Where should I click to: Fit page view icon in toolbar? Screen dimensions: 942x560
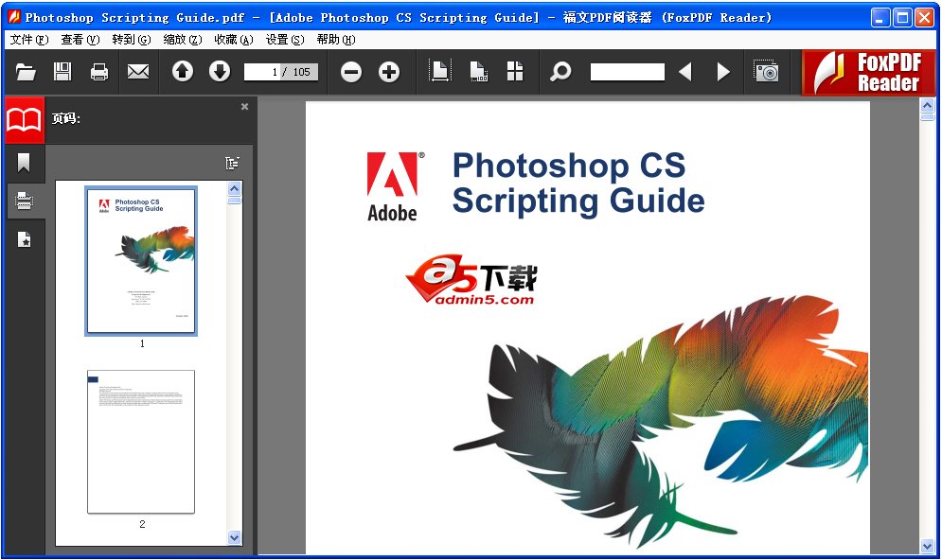point(440,72)
